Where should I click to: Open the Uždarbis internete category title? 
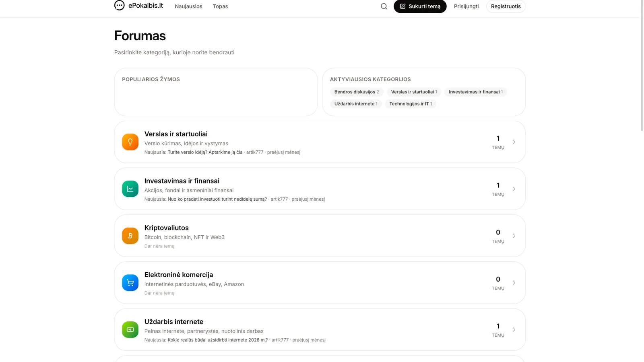tap(173, 322)
